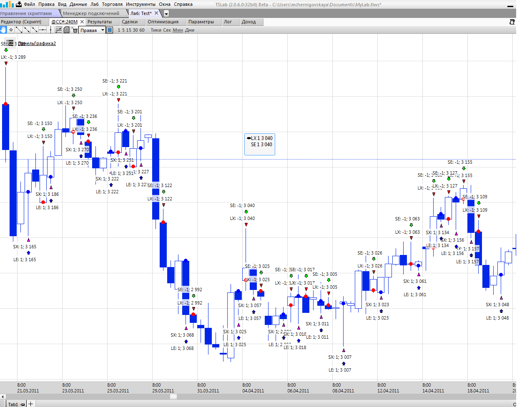Add a new tab with plus icon
The image size is (532, 407).
30,404
